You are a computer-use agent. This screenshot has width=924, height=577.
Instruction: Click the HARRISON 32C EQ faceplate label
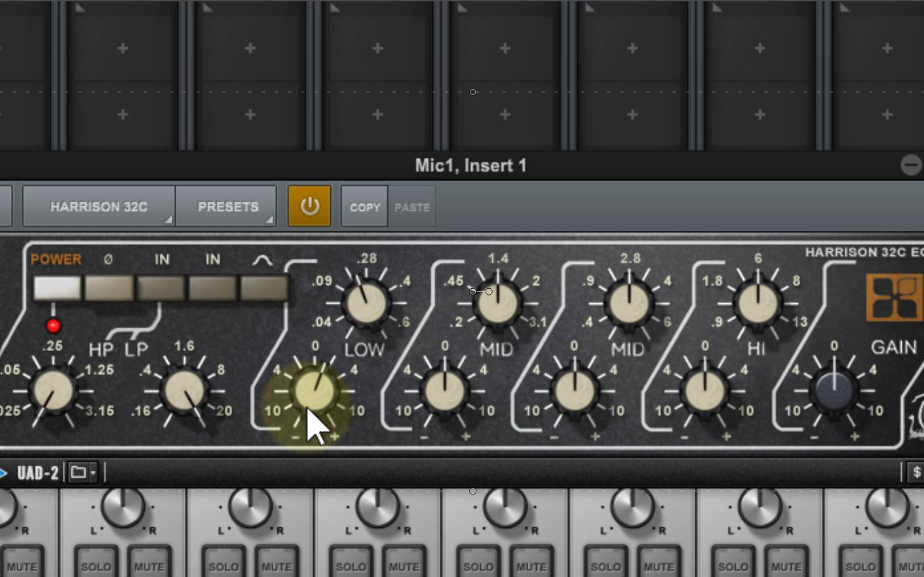[864, 252]
